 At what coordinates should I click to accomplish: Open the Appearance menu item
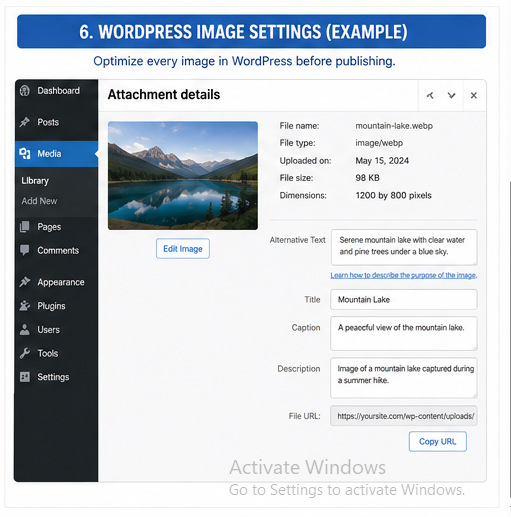[57, 282]
